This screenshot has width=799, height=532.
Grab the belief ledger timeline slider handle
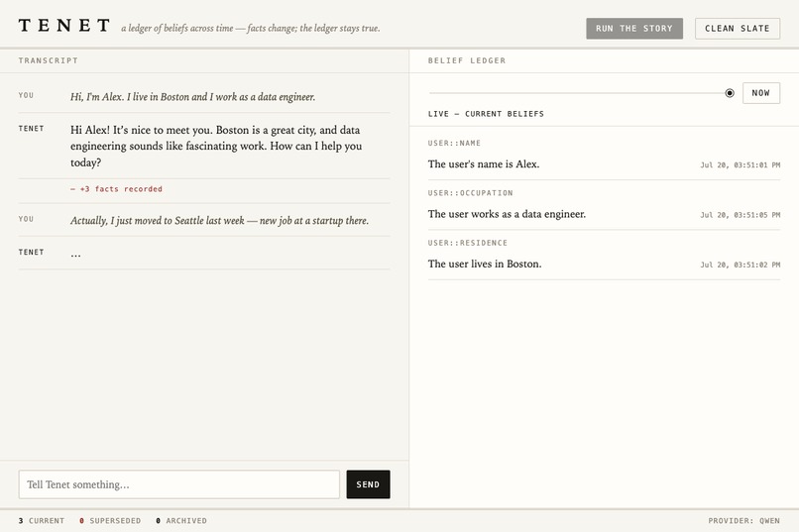730,93
